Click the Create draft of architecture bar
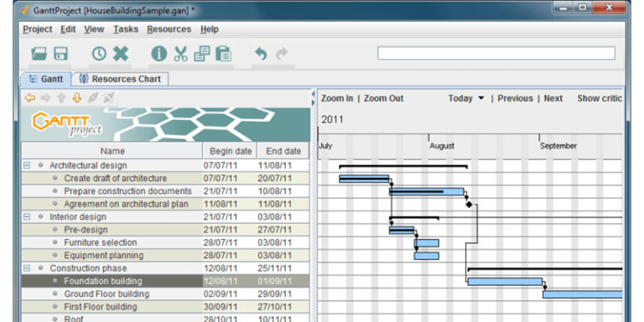 (x=364, y=179)
